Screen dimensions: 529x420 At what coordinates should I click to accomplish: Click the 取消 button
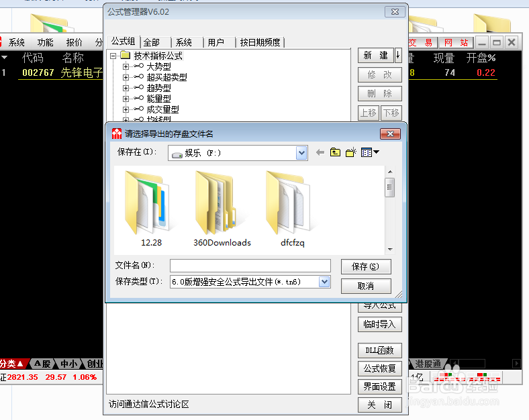point(366,286)
